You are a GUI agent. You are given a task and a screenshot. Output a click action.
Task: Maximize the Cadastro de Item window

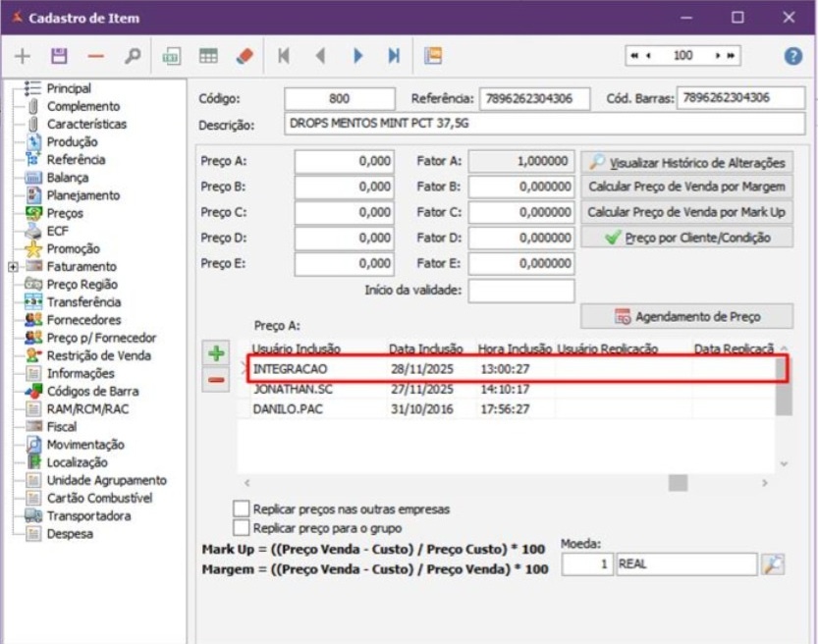click(x=737, y=18)
